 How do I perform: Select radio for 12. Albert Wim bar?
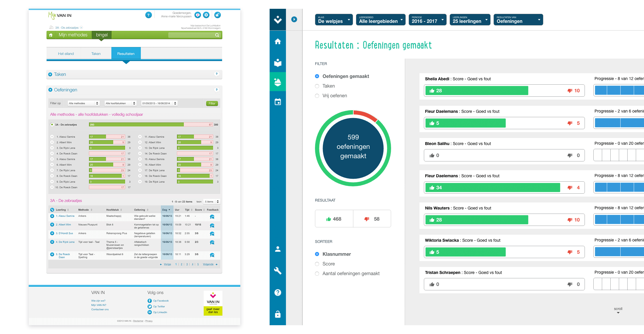(140, 142)
